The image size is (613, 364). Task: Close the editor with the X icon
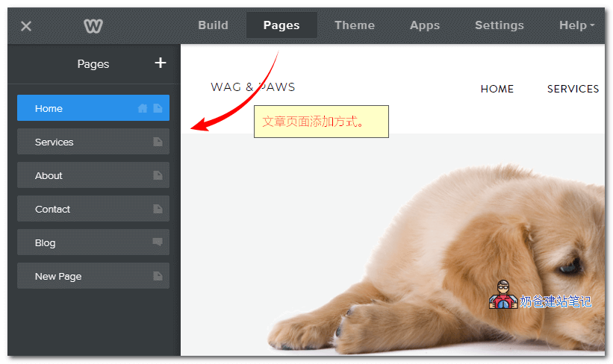[26, 26]
